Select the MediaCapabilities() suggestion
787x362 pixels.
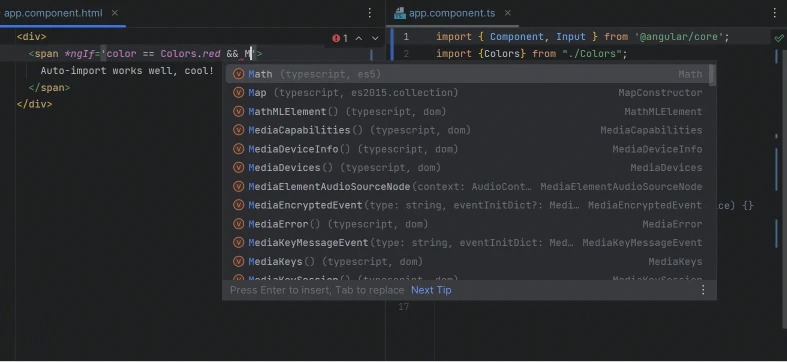[468, 131]
